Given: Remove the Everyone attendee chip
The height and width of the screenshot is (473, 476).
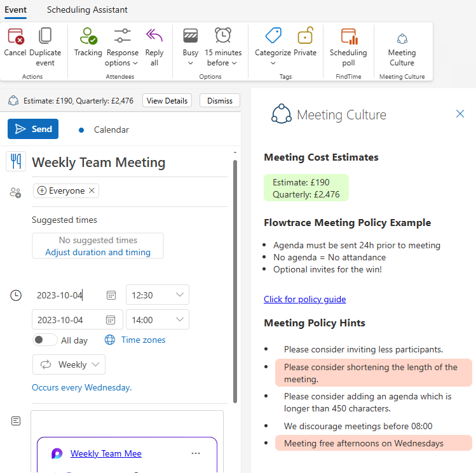Looking at the screenshot, I should click(92, 191).
